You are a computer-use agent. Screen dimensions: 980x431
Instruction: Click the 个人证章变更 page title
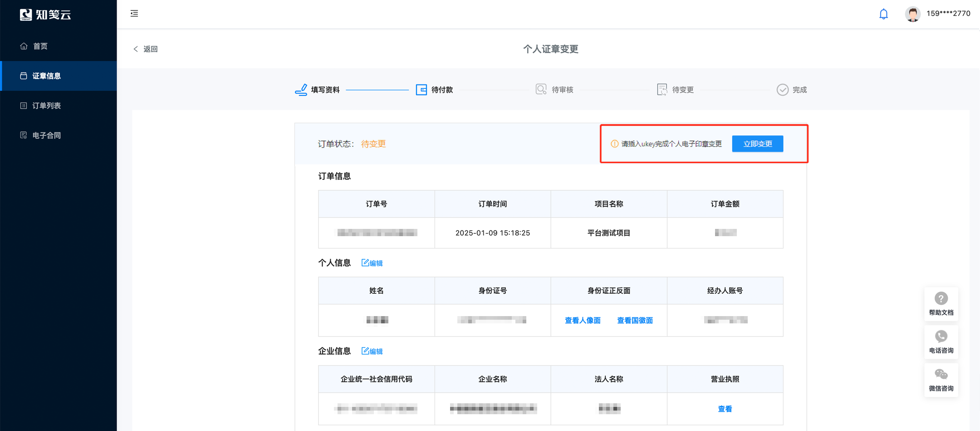tap(551, 49)
